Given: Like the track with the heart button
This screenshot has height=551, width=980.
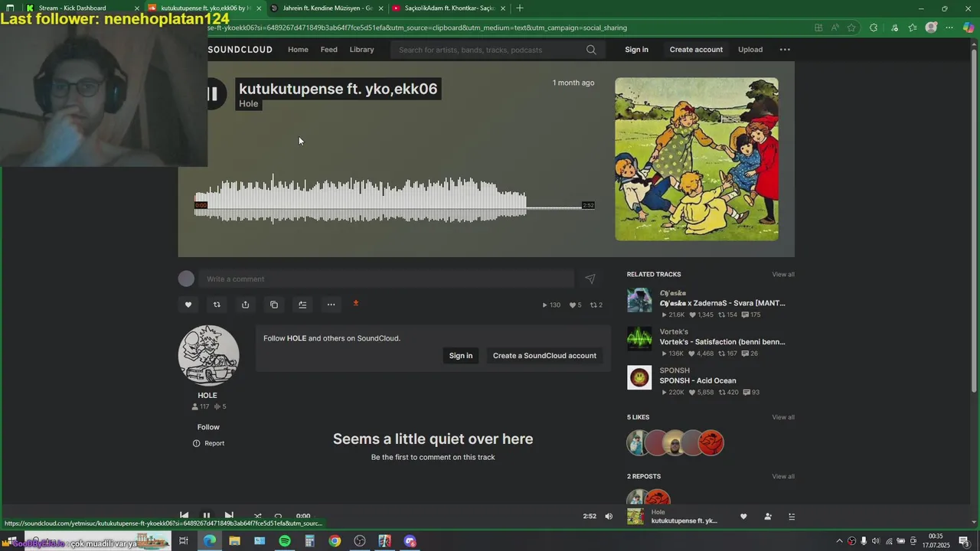Looking at the screenshot, I should point(188,305).
